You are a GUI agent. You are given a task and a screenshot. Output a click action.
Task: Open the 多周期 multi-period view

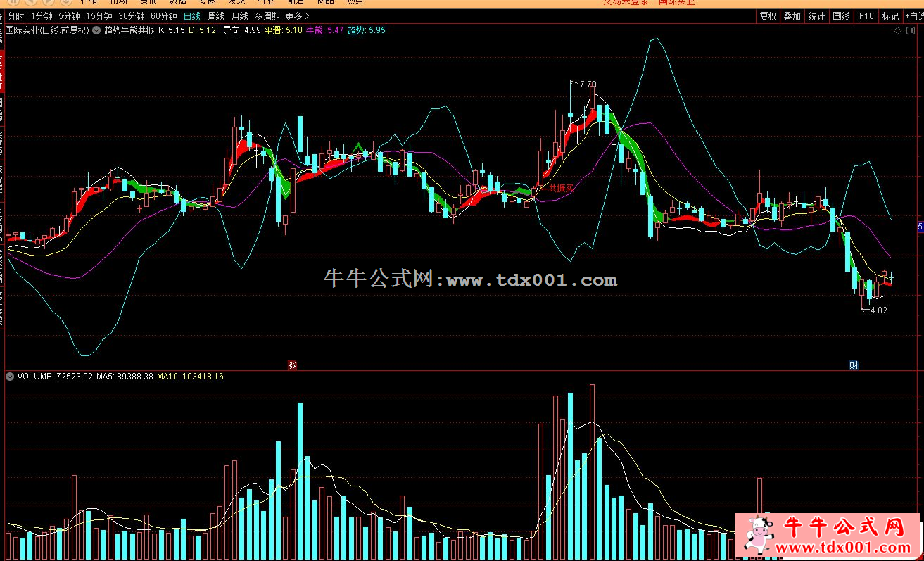pos(267,16)
